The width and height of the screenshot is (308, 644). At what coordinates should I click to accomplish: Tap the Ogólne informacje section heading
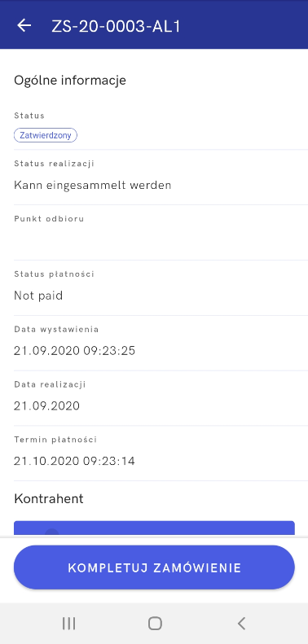70,81
